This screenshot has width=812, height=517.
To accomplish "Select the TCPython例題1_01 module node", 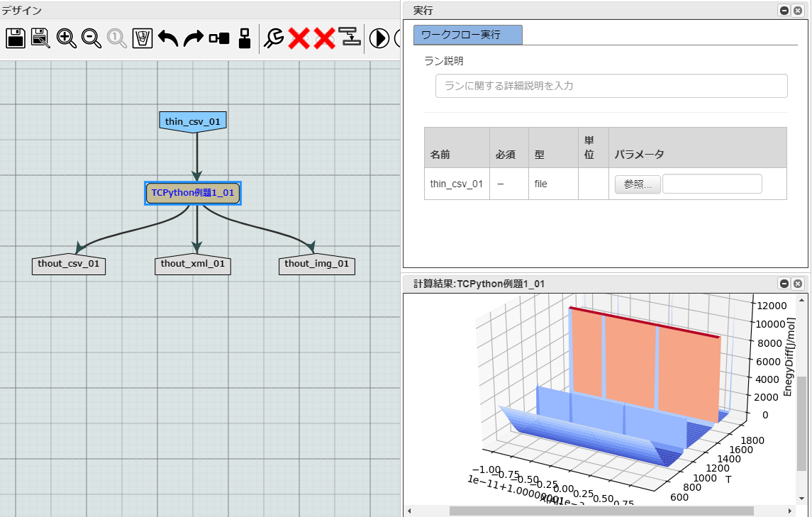I will 193,193.
